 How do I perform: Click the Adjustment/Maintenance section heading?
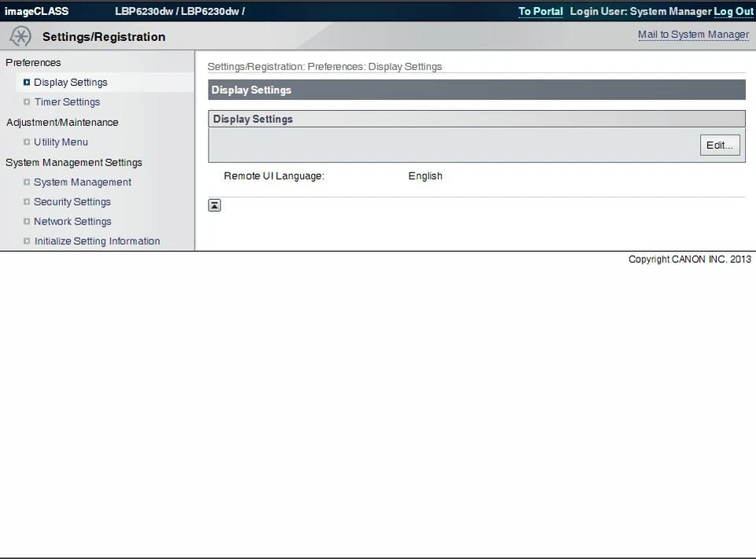pos(62,122)
